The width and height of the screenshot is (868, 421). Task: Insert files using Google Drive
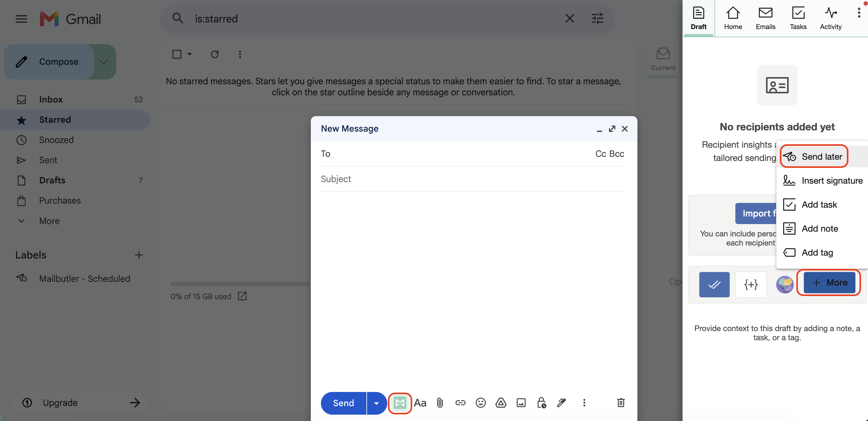501,403
